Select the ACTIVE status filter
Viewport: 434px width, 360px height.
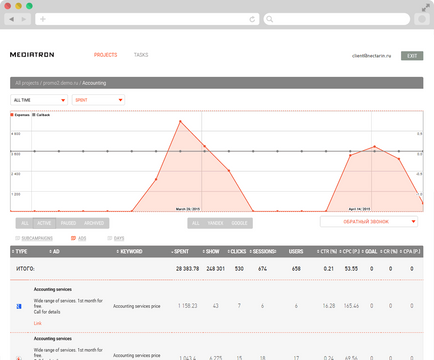[44, 223]
